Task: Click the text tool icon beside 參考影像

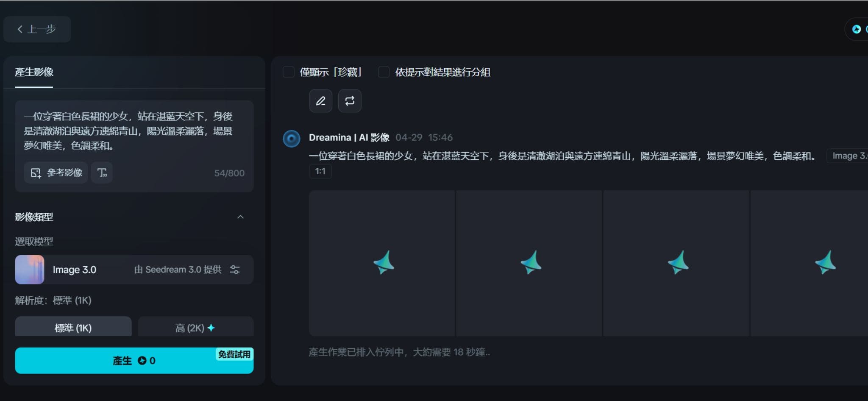Action: click(102, 173)
